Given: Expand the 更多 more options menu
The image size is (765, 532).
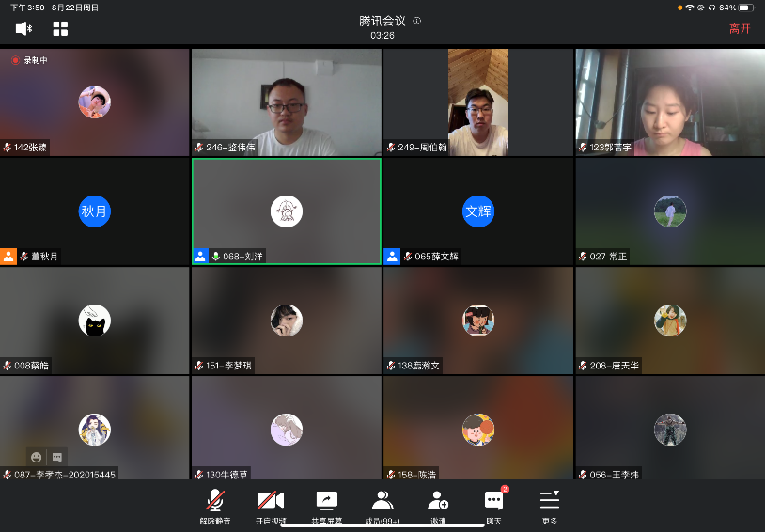Looking at the screenshot, I should click(549, 506).
